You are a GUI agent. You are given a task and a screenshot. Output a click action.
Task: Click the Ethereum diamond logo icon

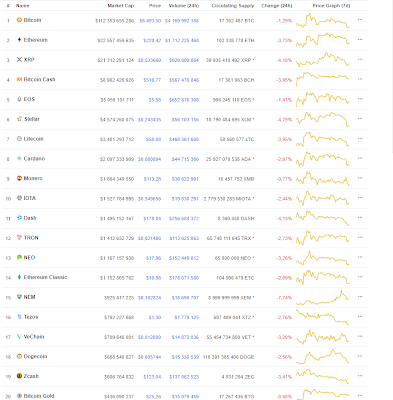[x=19, y=40]
